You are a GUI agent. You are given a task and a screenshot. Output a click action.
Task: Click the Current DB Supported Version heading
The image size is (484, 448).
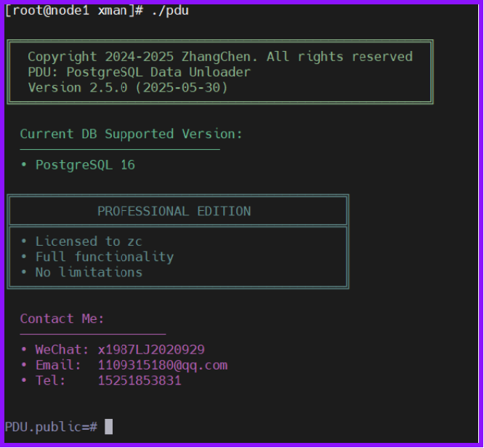131,134
